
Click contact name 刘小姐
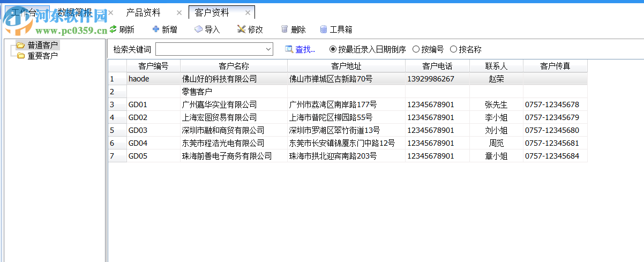tap(496, 130)
